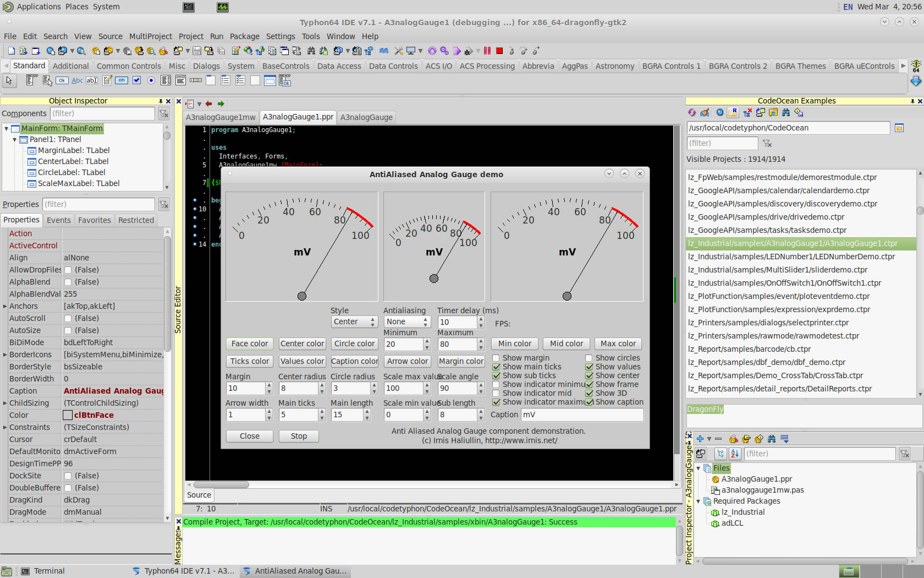Select the TCheckBox component in Standard palette
Screen dimensions: 924x578
136,80
